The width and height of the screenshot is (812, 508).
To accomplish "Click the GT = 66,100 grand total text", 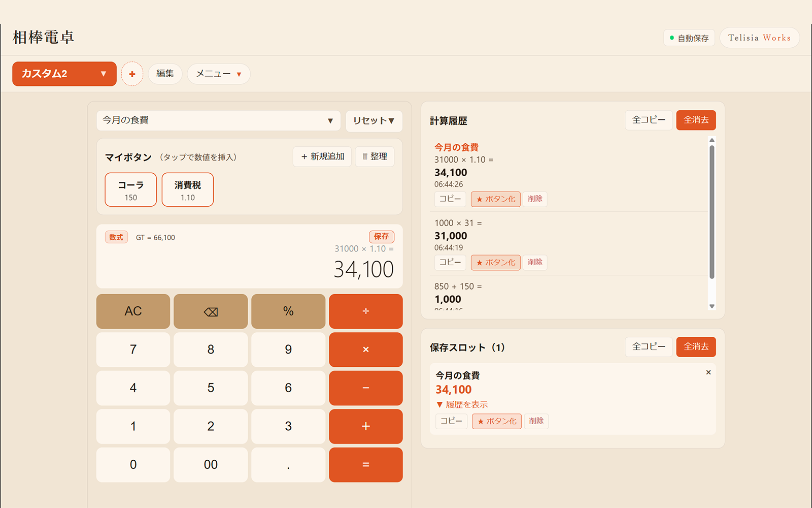I will pyautogui.click(x=155, y=238).
